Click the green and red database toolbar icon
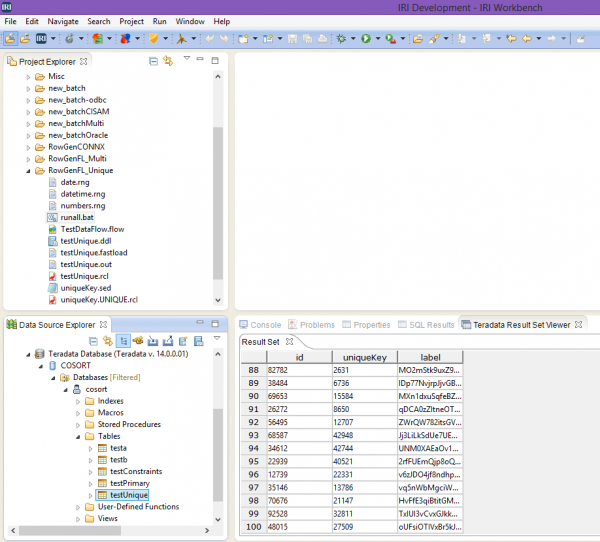Viewport: 600px width, 542px height. 98,38
